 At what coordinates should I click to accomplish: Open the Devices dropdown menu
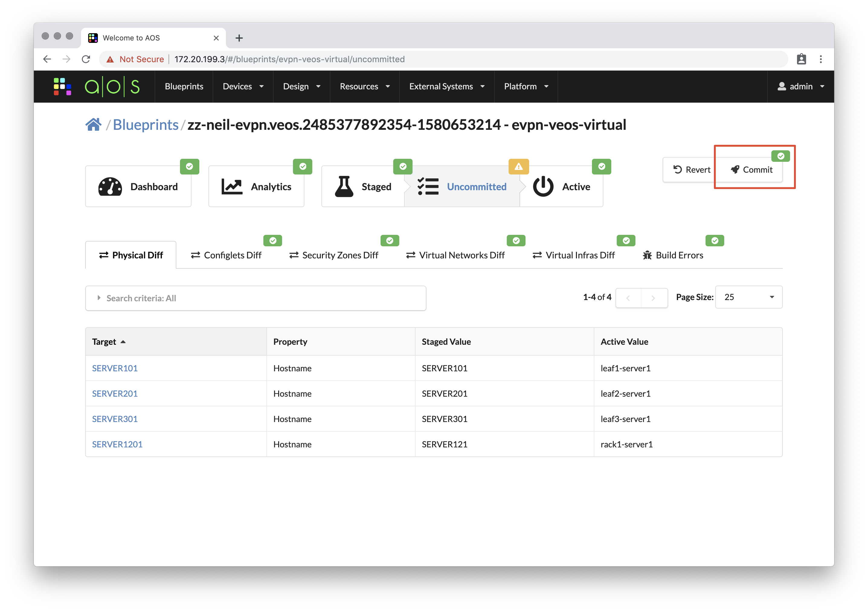[x=243, y=86]
